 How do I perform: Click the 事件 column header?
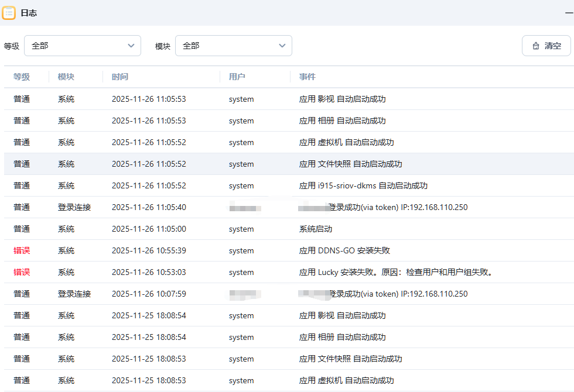(x=307, y=77)
